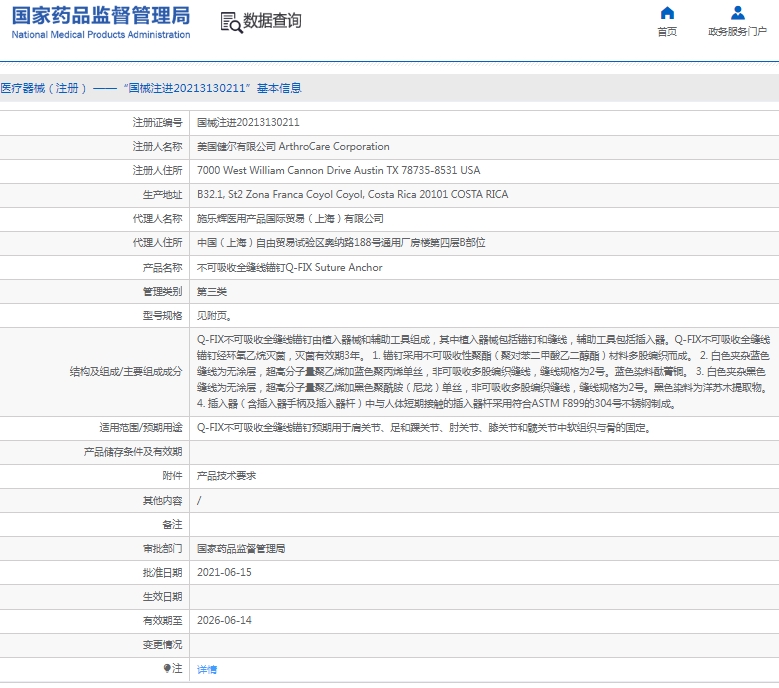Image resolution: width=779 pixels, height=688 pixels.
Task: Click the 适用范围/预期用途 label
Action: click(x=141, y=428)
